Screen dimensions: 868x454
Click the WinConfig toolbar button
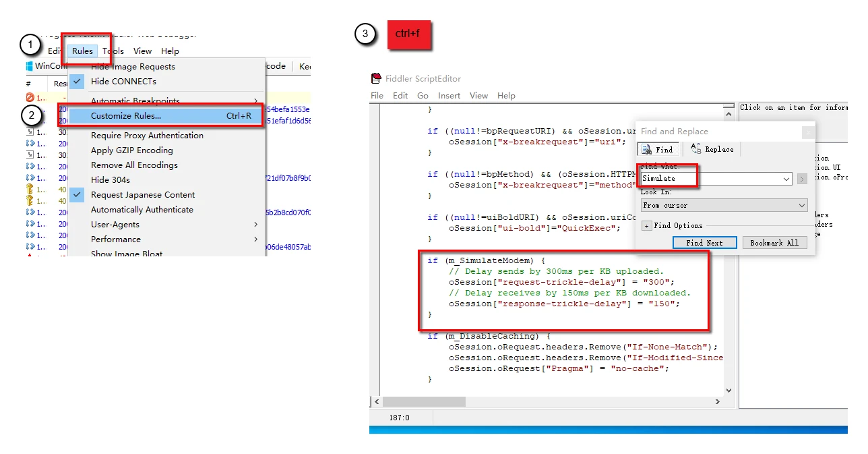coord(46,66)
